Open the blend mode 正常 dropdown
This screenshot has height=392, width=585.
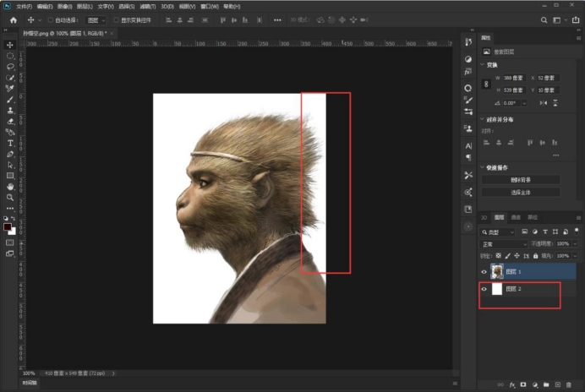[x=503, y=244]
